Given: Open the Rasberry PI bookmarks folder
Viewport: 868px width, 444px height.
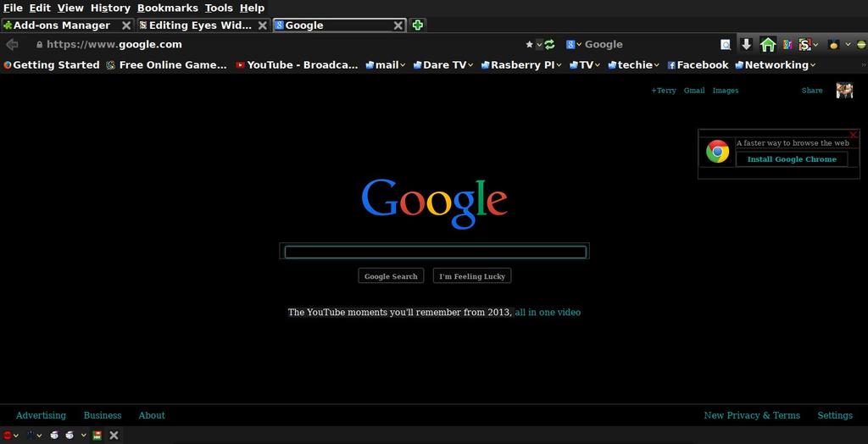Looking at the screenshot, I should tap(521, 64).
